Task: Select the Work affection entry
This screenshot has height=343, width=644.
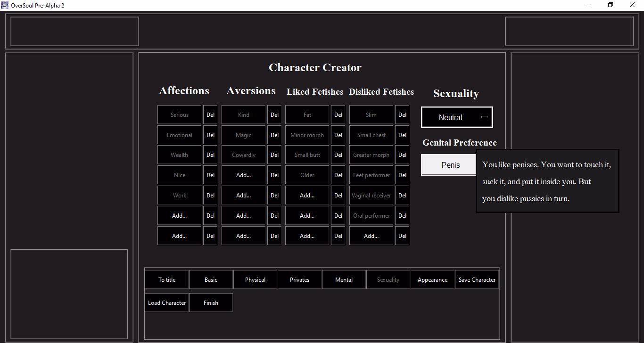Action: [180, 195]
